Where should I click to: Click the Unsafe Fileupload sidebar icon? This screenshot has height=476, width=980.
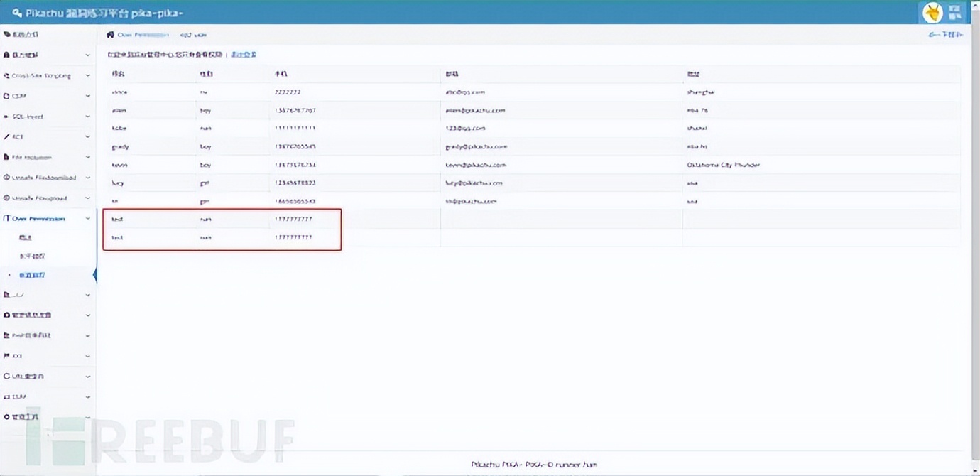(x=6, y=198)
